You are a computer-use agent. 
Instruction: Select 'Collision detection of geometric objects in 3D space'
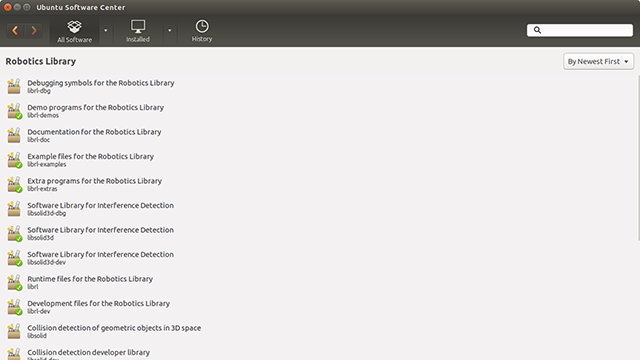(x=114, y=328)
